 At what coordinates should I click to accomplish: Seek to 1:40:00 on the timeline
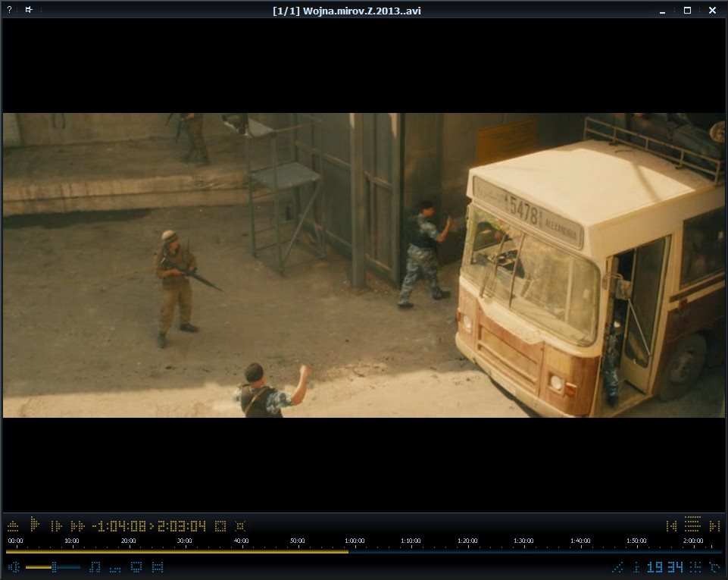[x=580, y=541]
